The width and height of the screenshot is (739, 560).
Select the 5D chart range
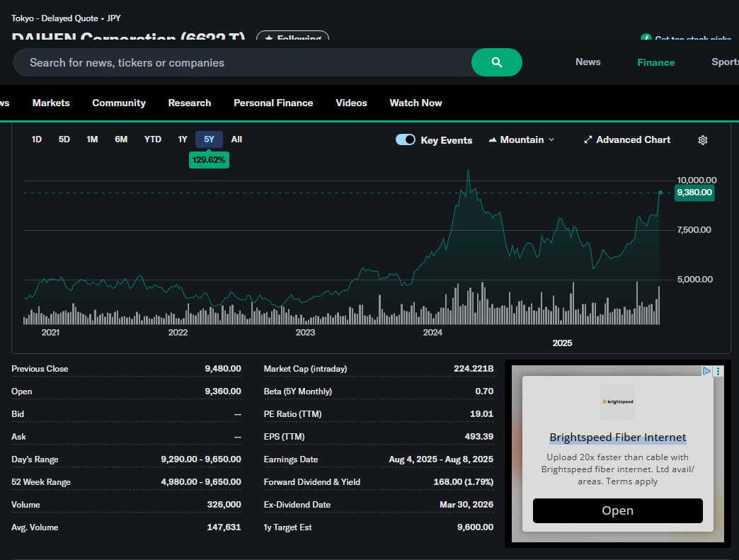64,139
